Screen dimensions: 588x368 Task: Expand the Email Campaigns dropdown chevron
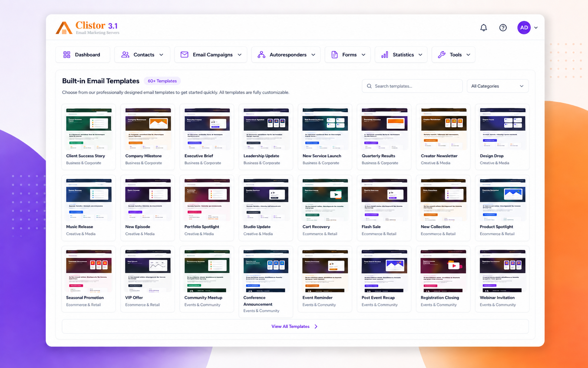coord(240,55)
